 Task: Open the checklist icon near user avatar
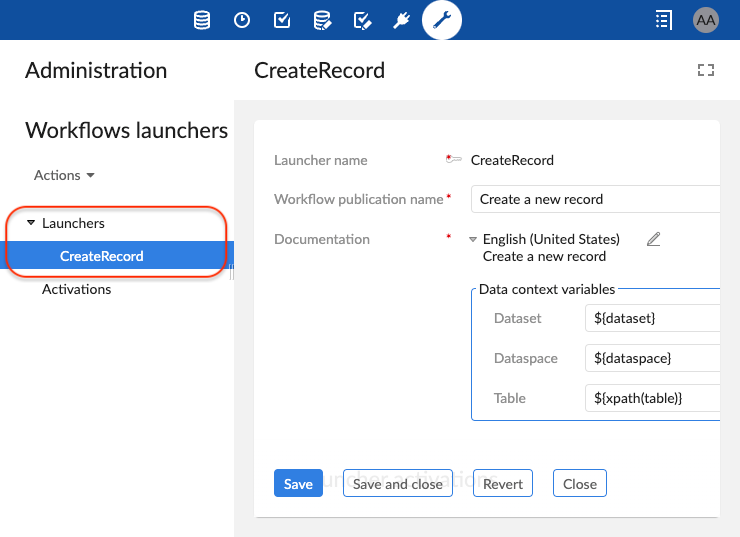pos(663,20)
